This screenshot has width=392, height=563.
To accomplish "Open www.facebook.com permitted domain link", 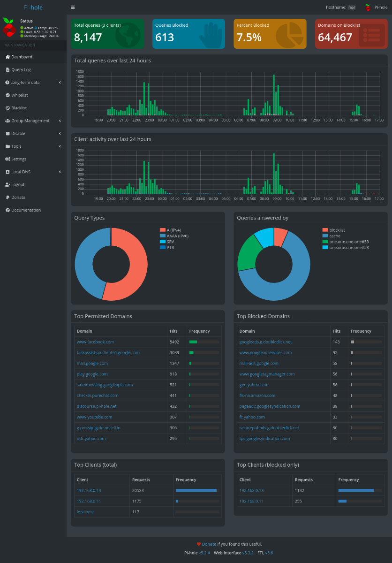I will (x=95, y=342).
